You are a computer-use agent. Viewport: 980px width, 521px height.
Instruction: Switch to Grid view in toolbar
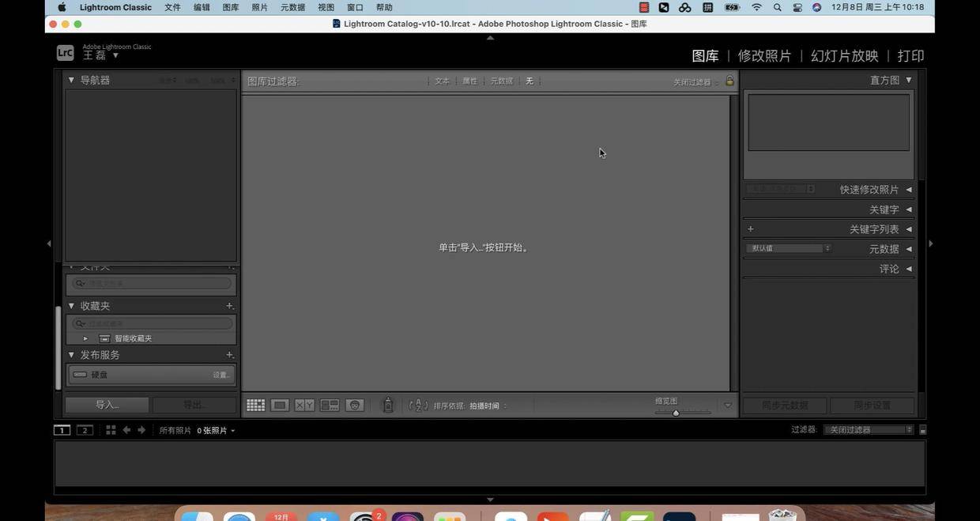coord(255,406)
